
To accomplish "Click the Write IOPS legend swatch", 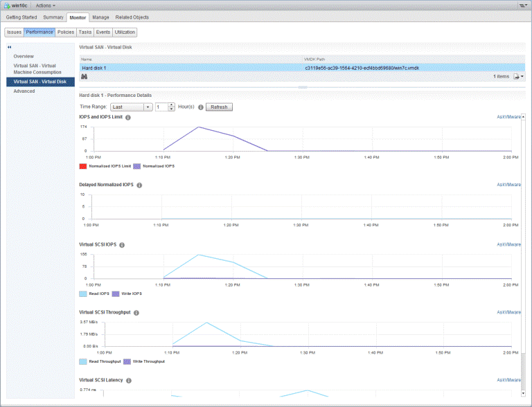I will [116, 293].
